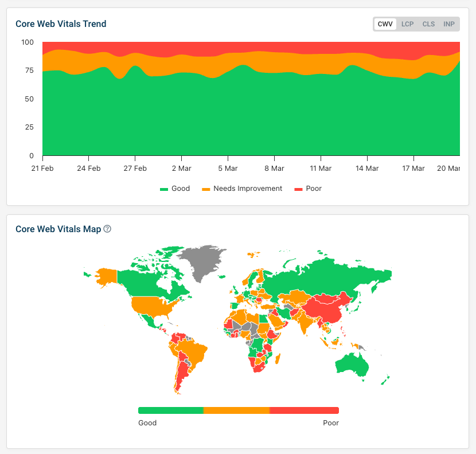
Task: Click the map color scale bar
Action: tap(239, 410)
